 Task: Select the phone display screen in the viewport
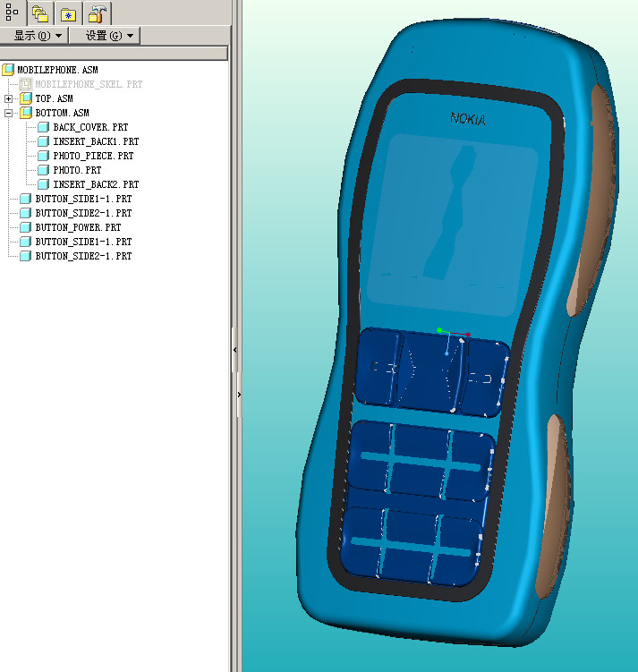452,225
